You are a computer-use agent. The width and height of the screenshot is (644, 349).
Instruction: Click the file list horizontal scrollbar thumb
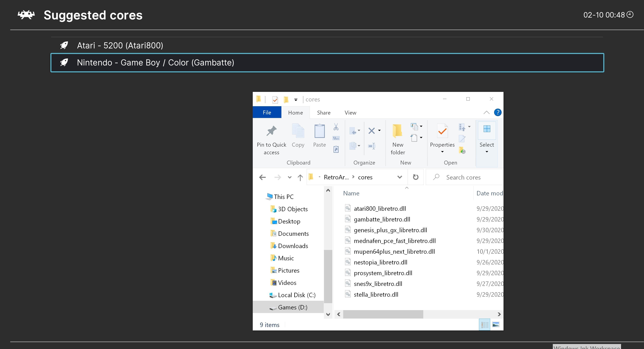point(383,314)
